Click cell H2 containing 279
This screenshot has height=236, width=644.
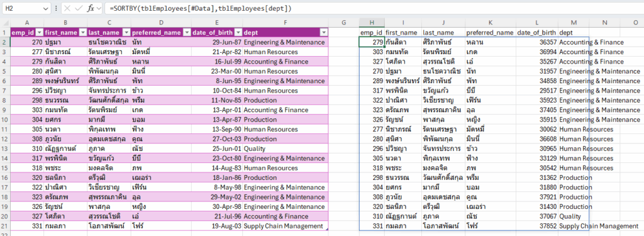[x=372, y=42]
